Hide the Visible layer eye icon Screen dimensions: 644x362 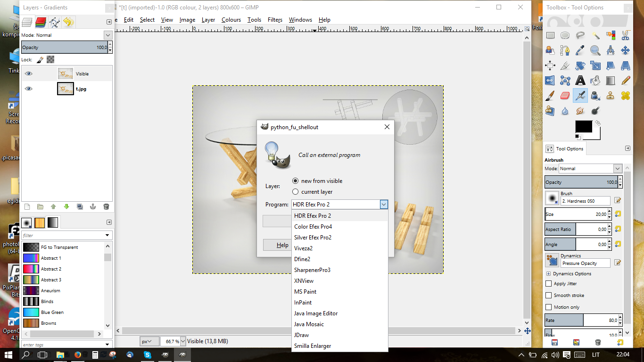pos(29,74)
